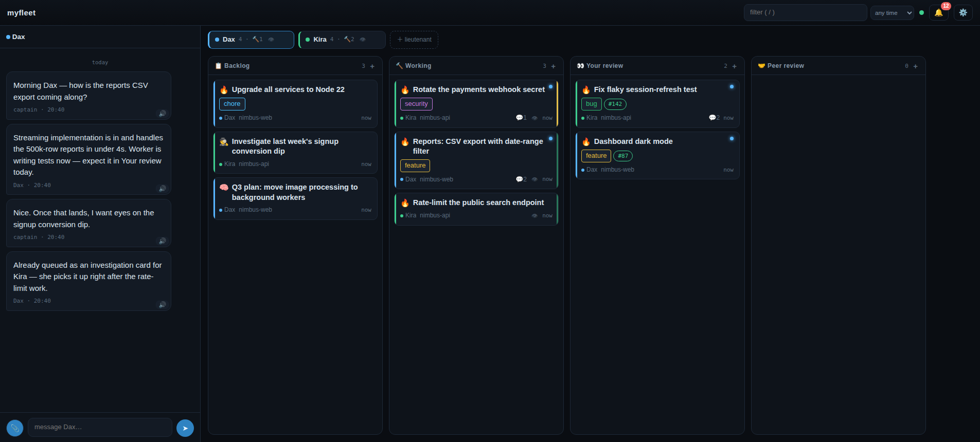Click unread dot on webhook secret card
980x442 pixels.
pos(550,87)
